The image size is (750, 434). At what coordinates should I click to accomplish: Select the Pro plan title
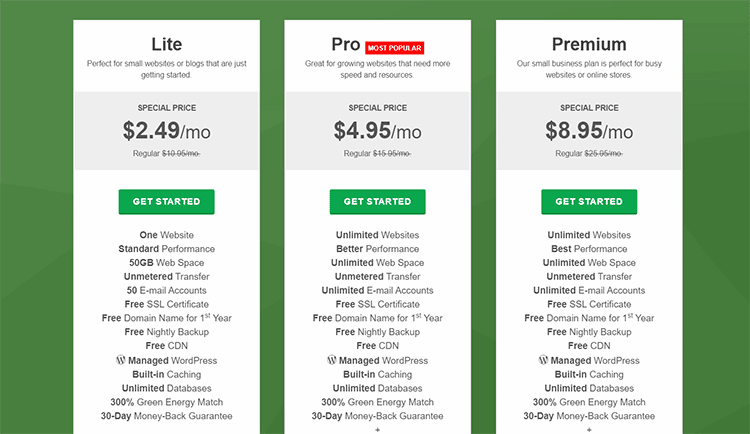[346, 45]
